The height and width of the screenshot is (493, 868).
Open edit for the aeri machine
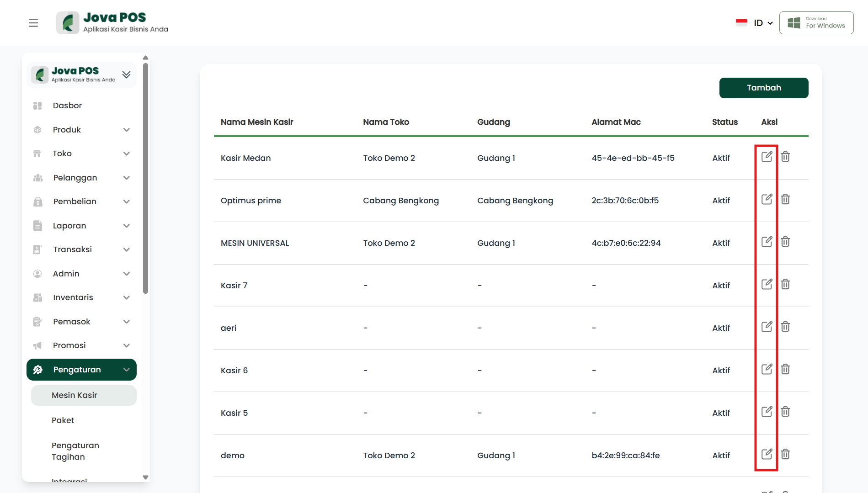[x=767, y=327]
